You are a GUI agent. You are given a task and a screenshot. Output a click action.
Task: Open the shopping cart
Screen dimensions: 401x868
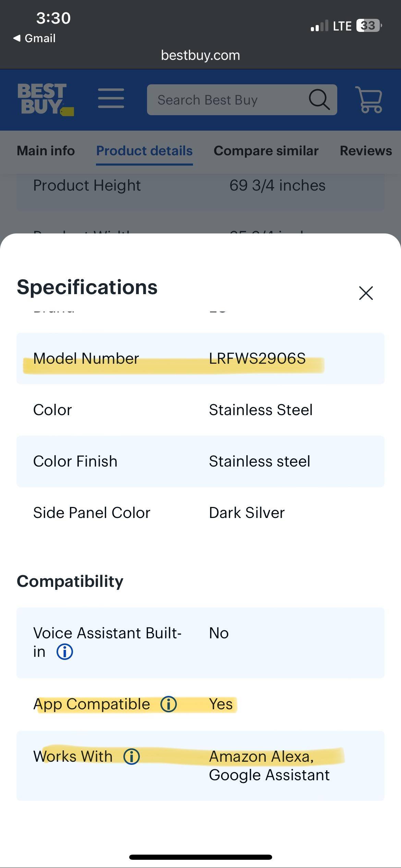[369, 99]
